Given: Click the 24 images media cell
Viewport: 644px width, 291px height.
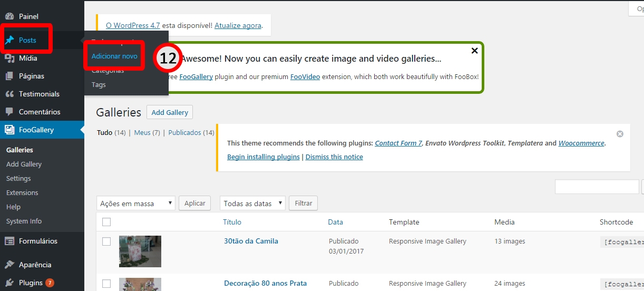Looking at the screenshot, I should coord(510,283).
